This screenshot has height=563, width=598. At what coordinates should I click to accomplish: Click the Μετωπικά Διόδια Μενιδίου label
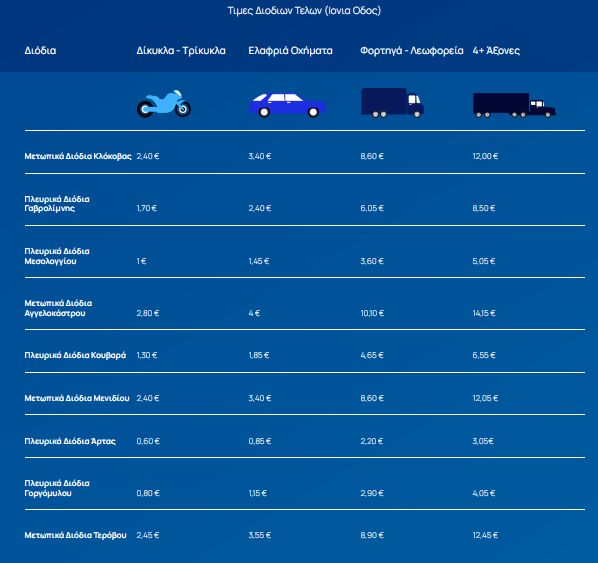tap(77, 398)
